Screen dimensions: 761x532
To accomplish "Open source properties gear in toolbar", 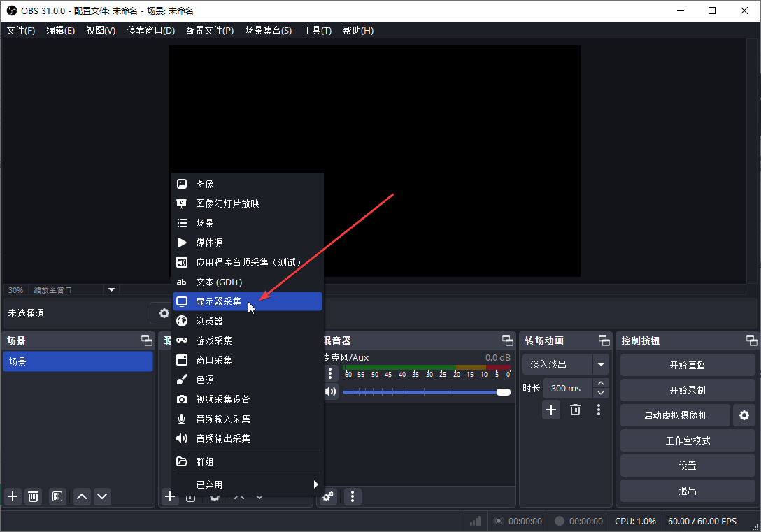I will point(164,313).
